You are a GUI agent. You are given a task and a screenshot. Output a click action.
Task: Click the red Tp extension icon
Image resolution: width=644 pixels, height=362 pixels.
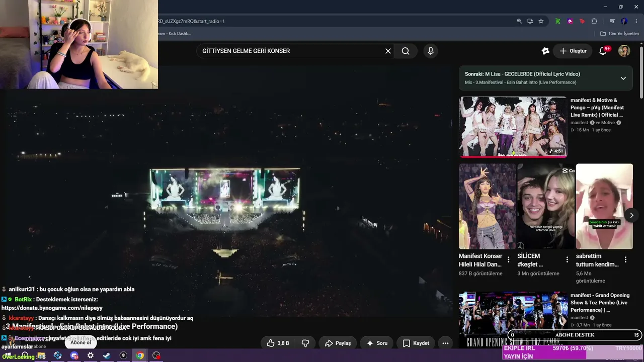click(x=582, y=21)
